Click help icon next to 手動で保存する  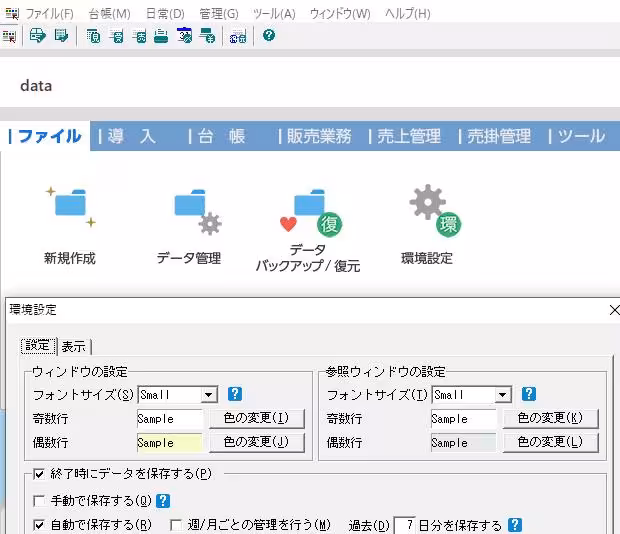tap(163, 501)
